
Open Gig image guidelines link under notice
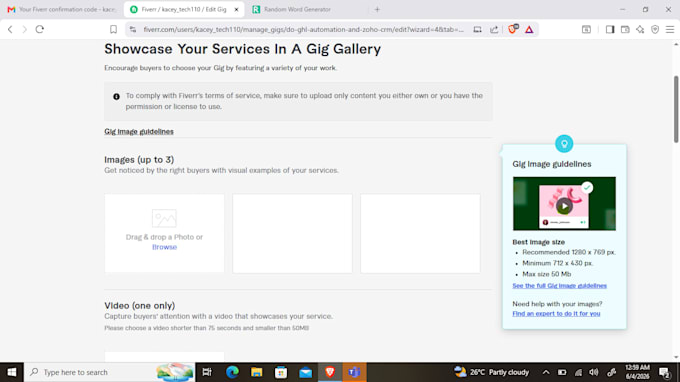coord(139,131)
